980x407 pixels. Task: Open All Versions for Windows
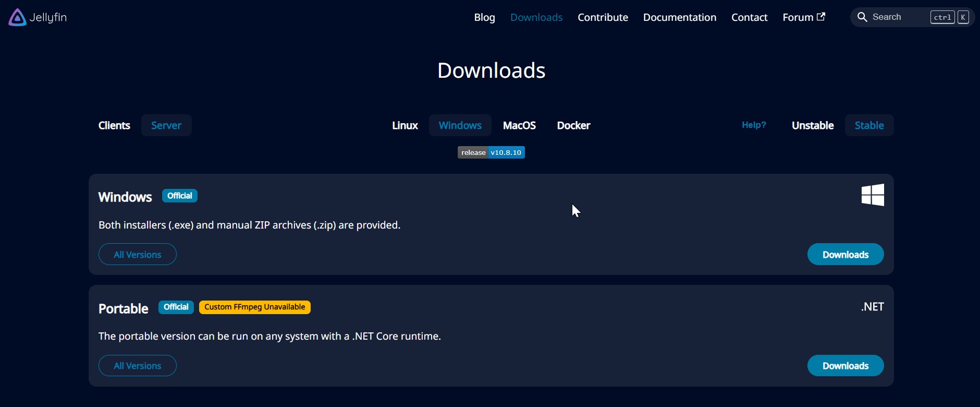click(x=138, y=254)
